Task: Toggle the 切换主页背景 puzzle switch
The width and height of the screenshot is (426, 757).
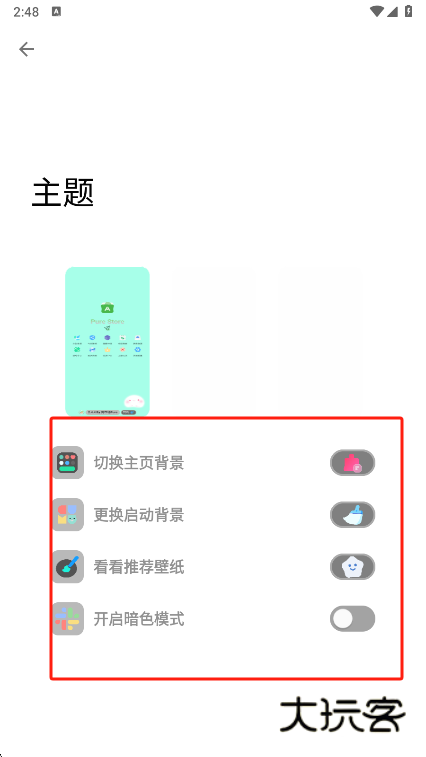Action: point(353,463)
